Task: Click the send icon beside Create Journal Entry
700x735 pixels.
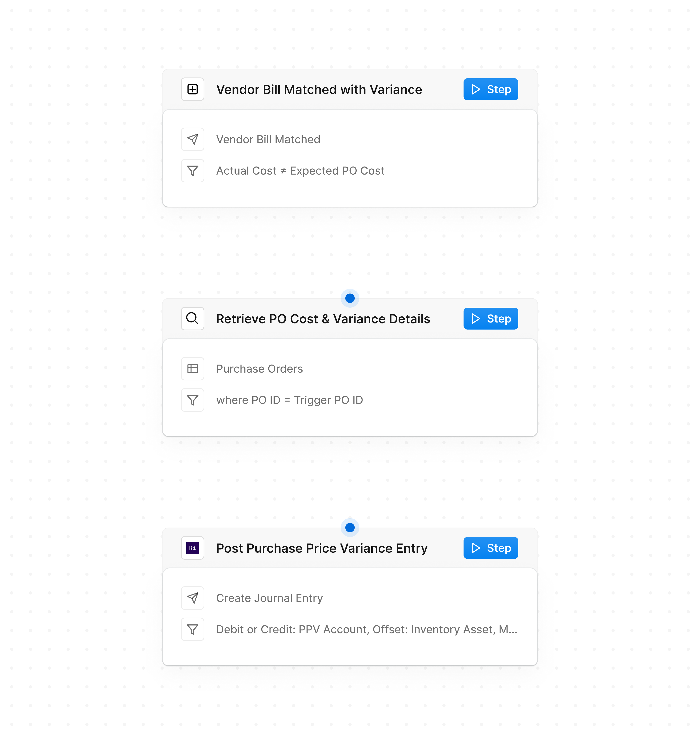Action: click(193, 598)
